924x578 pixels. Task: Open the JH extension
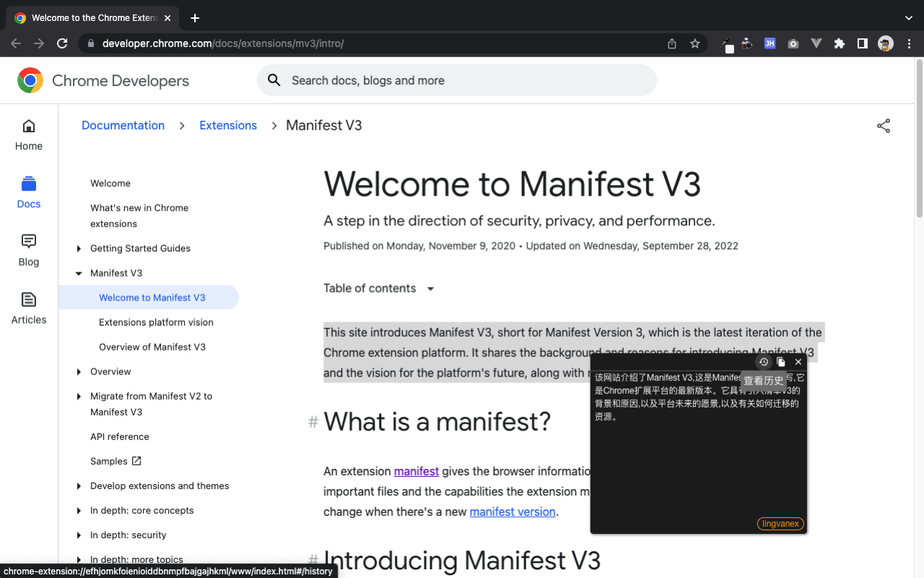[770, 43]
